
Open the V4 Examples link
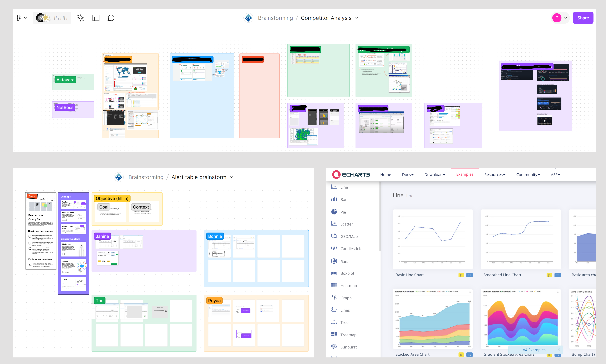point(534,350)
